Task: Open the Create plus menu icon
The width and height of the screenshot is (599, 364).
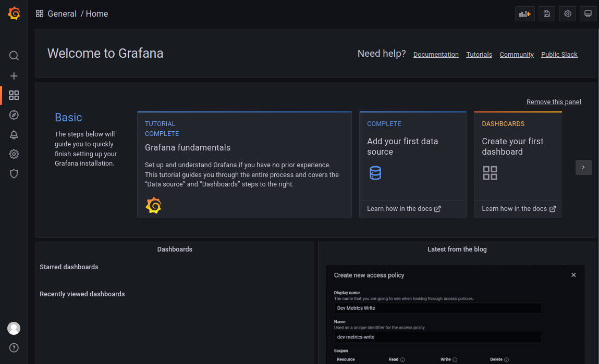Action: click(14, 76)
